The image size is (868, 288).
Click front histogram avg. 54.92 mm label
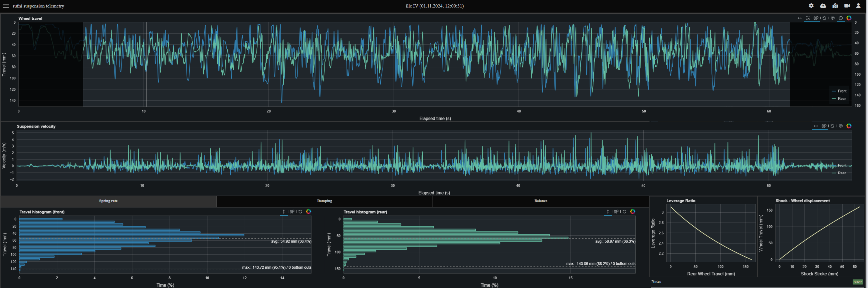point(291,242)
